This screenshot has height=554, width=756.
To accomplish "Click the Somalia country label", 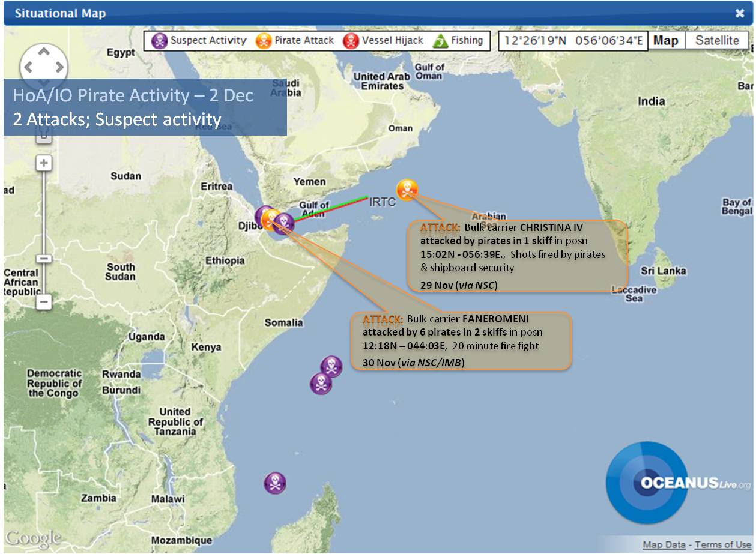I will tap(284, 322).
